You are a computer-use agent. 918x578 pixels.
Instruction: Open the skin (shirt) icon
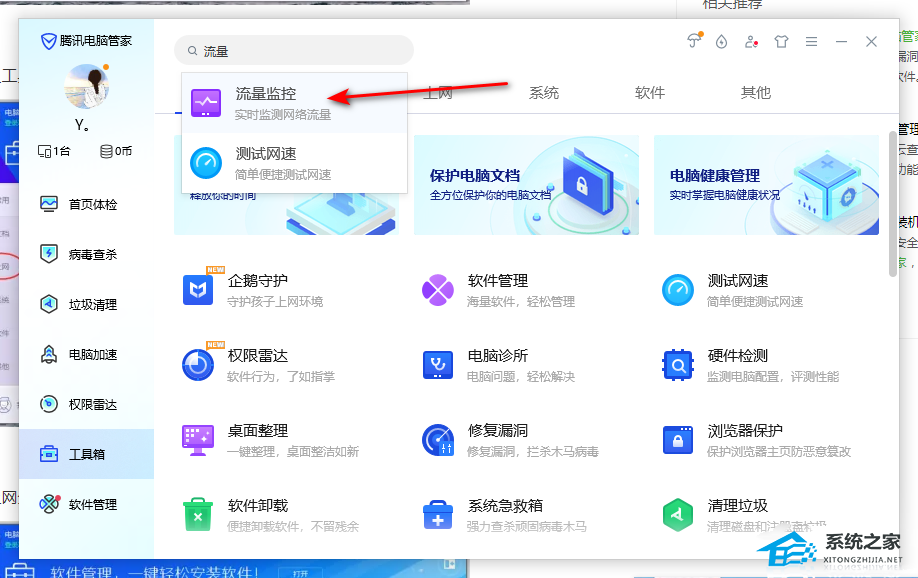click(781, 42)
